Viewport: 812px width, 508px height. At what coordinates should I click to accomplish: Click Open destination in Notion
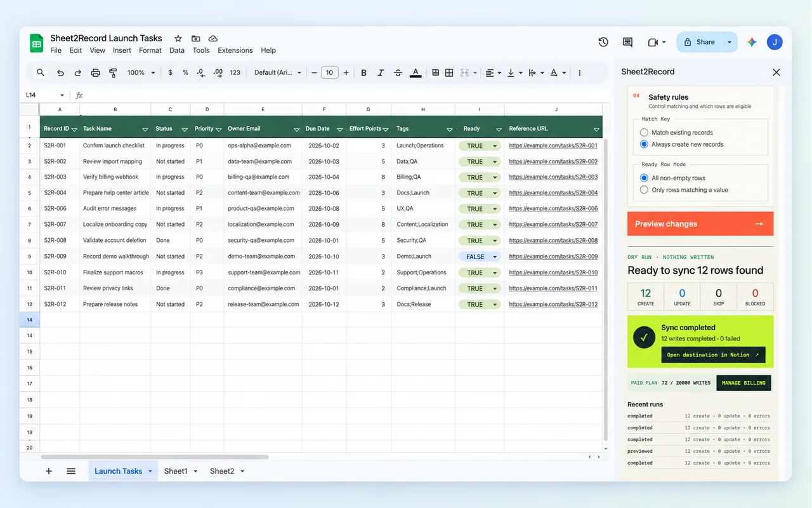[713, 355]
